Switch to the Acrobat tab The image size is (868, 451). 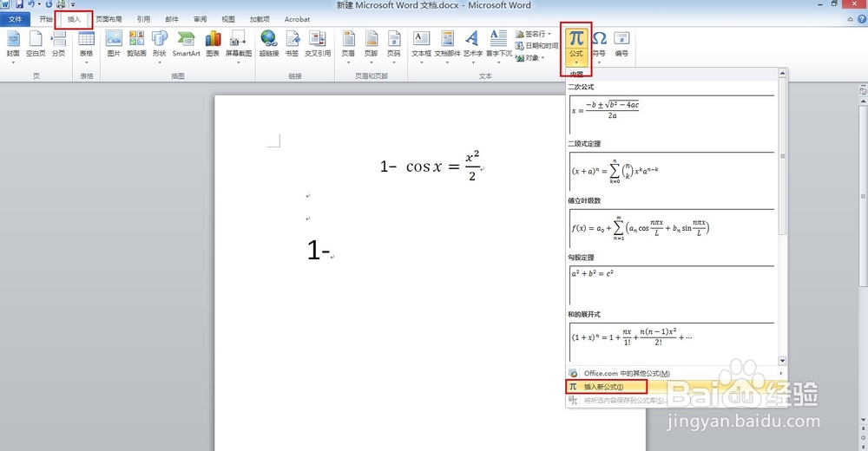(297, 19)
